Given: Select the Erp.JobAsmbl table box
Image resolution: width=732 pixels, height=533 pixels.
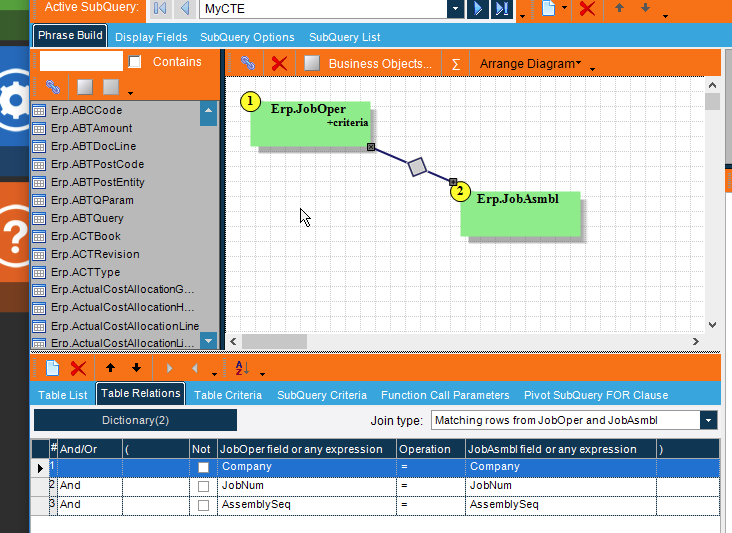Looking at the screenshot, I should (x=521, y=214).
